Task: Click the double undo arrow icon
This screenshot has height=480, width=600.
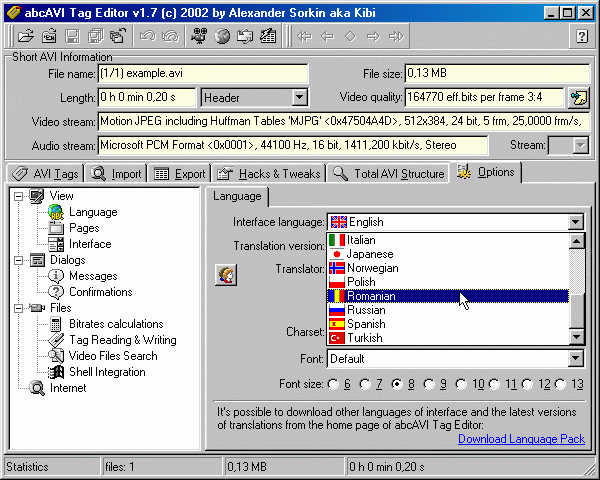Action: (171, 36)
